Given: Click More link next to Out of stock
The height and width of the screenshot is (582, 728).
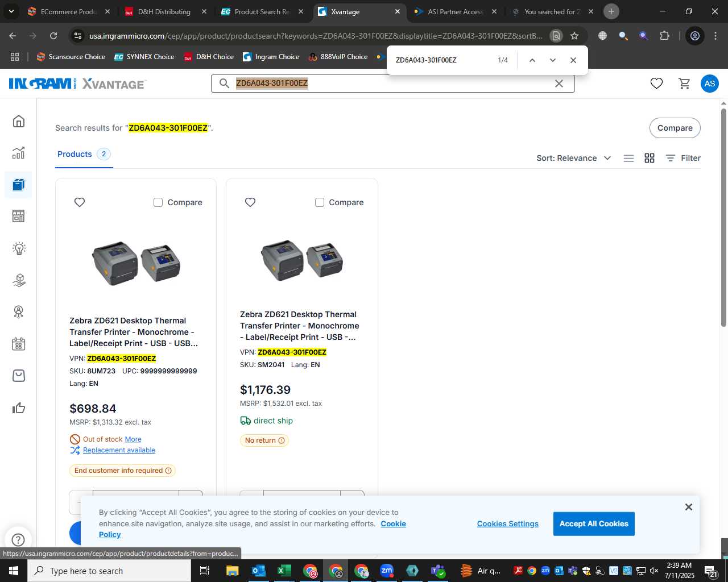Looking at the screenshot, I should click(133, 439).
